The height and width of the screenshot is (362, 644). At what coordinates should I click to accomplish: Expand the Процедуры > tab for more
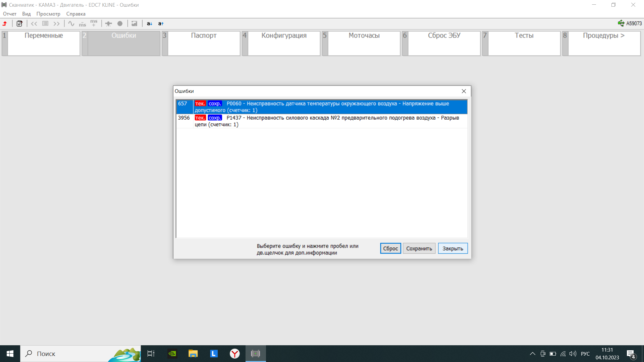604,43
